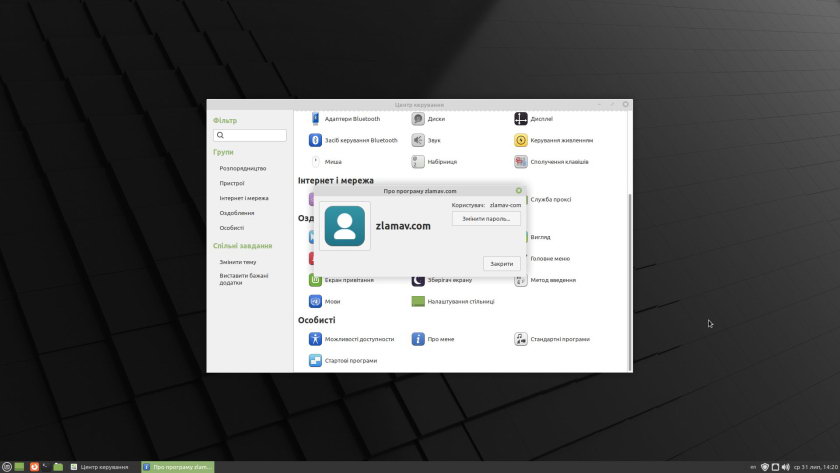
Task: Open Екран привітання welcome screen icon
Action: pyautogui.click(x=315, y=280)
